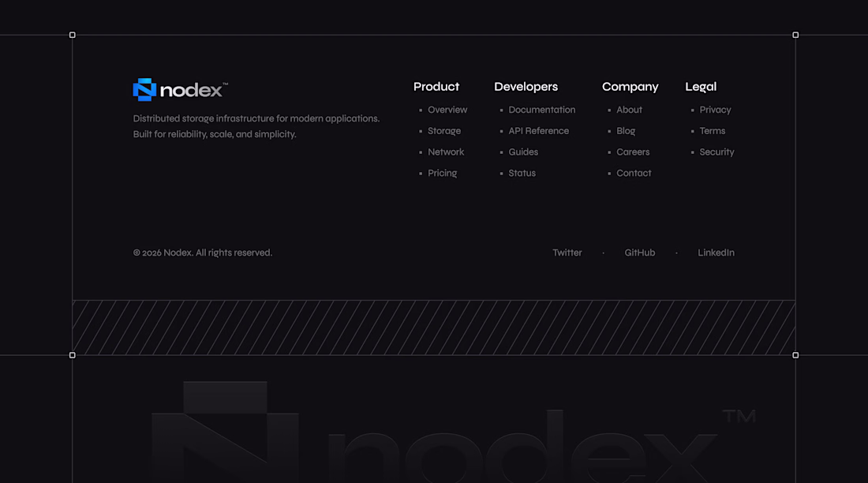Click the Product column heading
868x483 pixels.
[x=436, y=86]
